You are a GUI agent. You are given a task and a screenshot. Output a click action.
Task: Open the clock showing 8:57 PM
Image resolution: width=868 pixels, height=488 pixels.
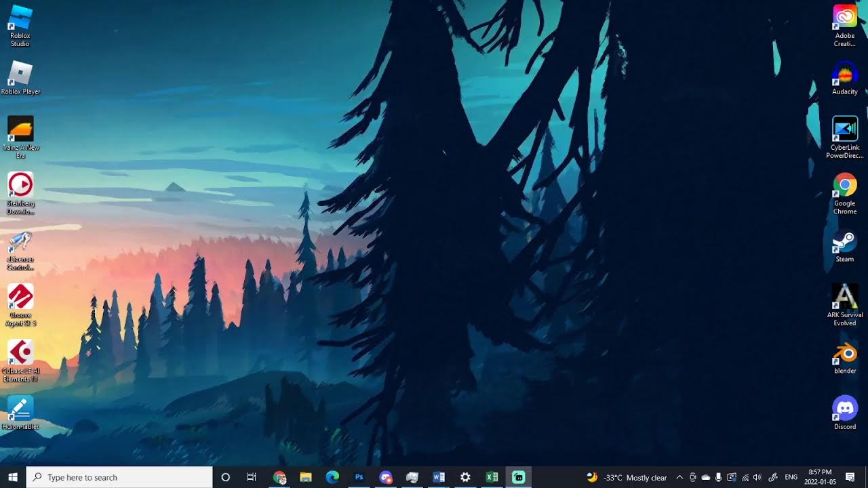click(820, 477)
